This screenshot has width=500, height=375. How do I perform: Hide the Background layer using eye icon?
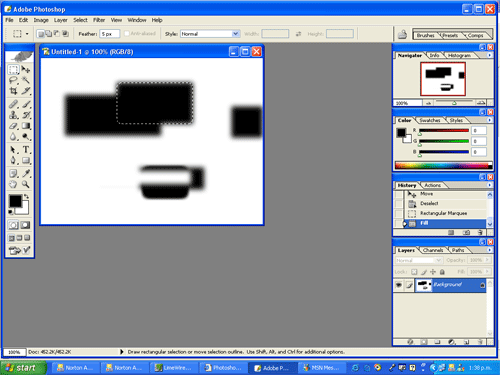398,285
